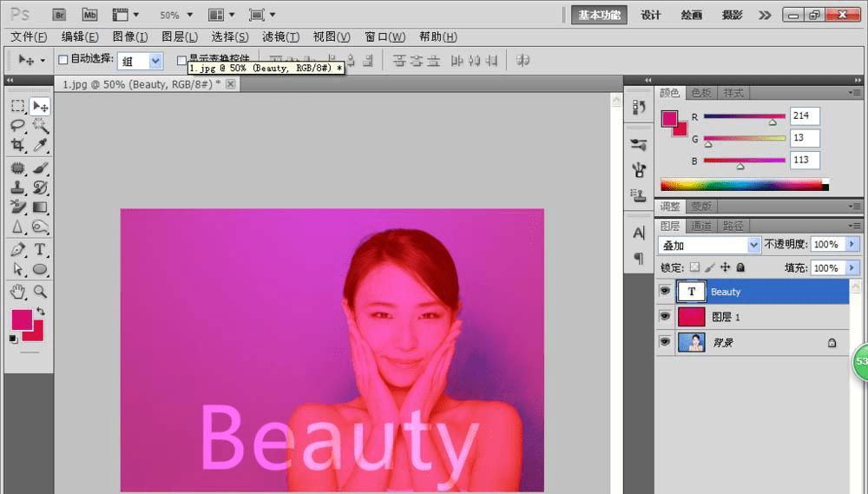Switch to the 通道 tab

(701, 226)
